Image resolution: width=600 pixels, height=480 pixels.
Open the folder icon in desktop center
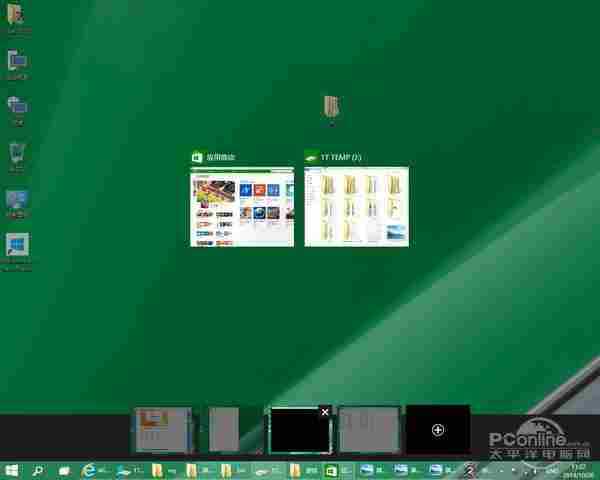[x=332, y=107]
